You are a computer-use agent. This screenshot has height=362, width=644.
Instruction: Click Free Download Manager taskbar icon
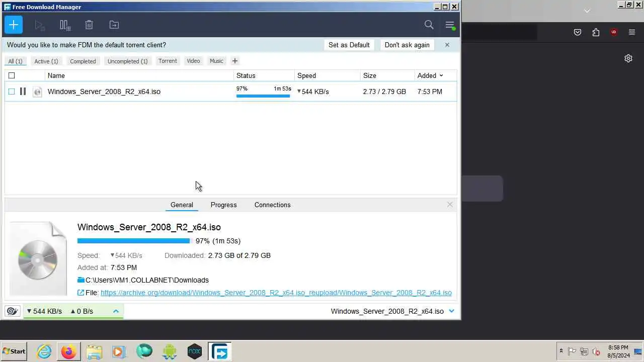[x=219, y=351]
